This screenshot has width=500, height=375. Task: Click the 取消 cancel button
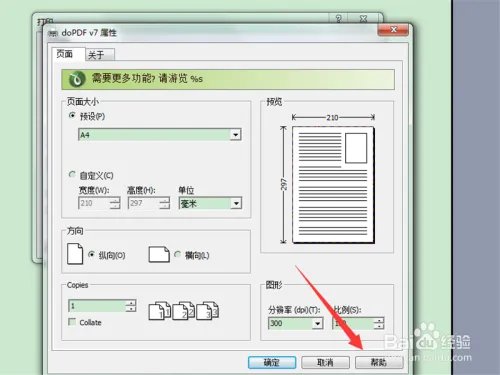coord(325,362)
